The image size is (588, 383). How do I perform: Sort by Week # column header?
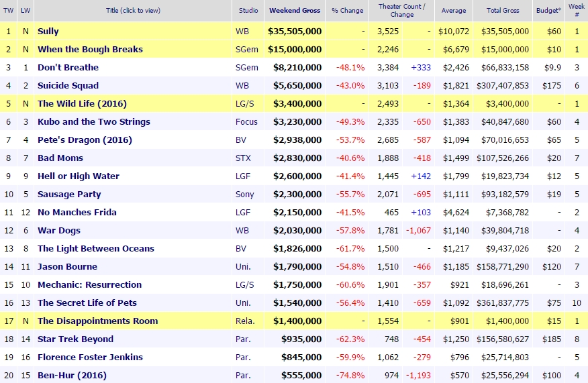point(577,11)
